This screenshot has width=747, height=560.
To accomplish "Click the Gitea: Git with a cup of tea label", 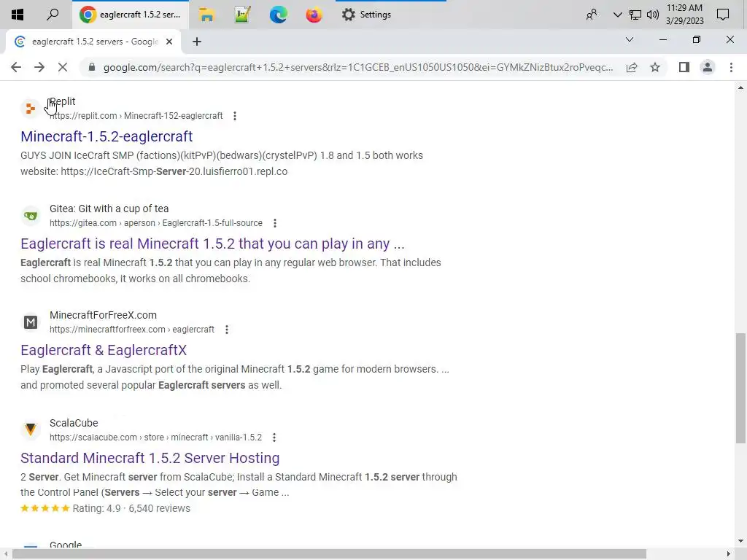I will (109, 209).
